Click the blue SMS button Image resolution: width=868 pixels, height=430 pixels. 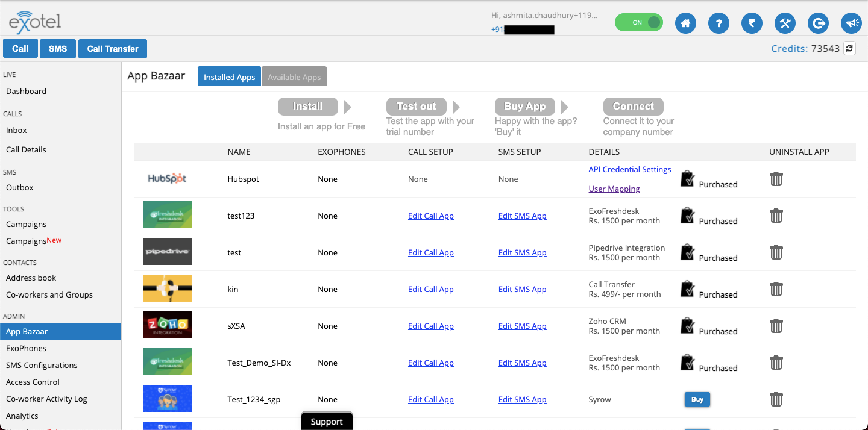click(x=58, y=49)
